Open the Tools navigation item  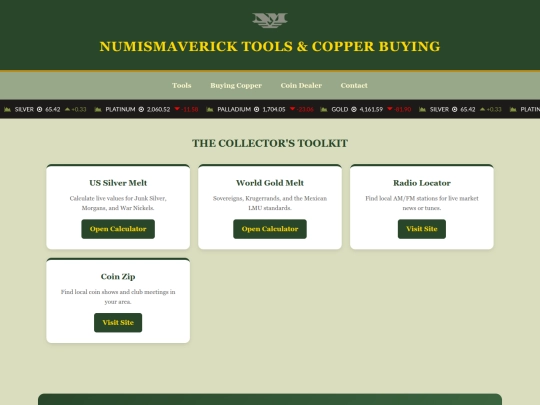(x=182, y=85)
